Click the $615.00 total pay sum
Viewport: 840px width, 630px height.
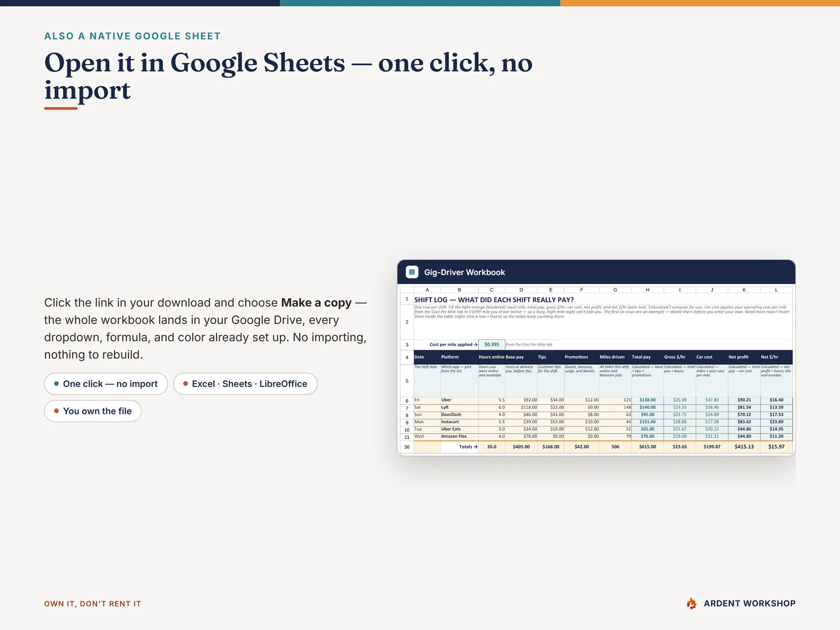(x=647, y=447)
